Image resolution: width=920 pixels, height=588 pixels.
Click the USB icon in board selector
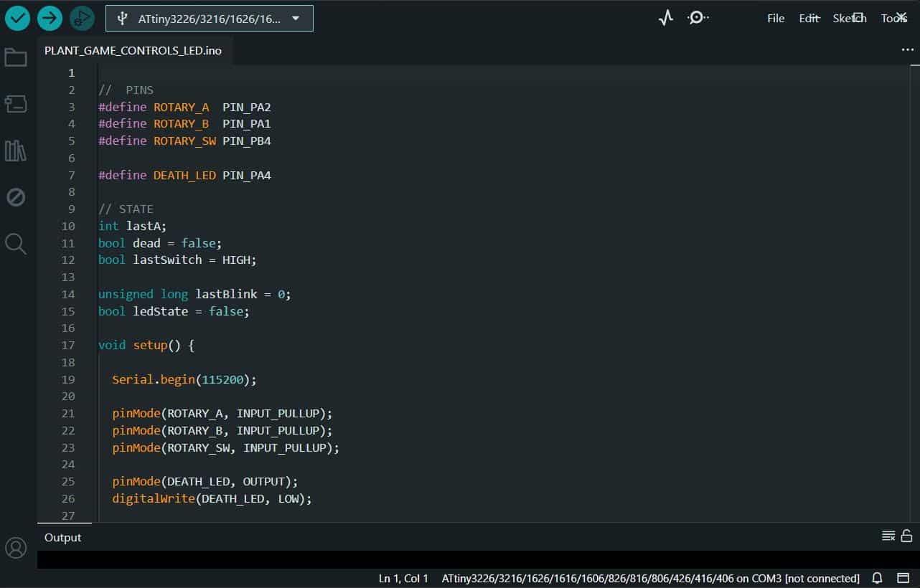click(122, 18)
